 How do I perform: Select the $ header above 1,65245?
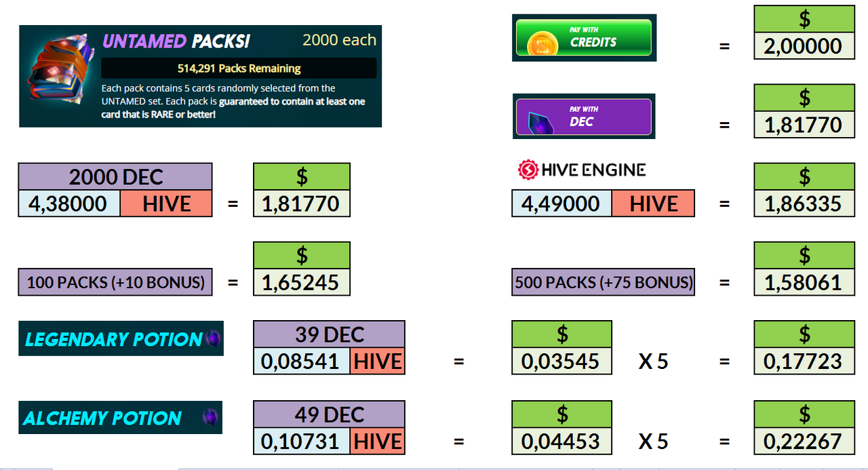(x=302, y=256)
